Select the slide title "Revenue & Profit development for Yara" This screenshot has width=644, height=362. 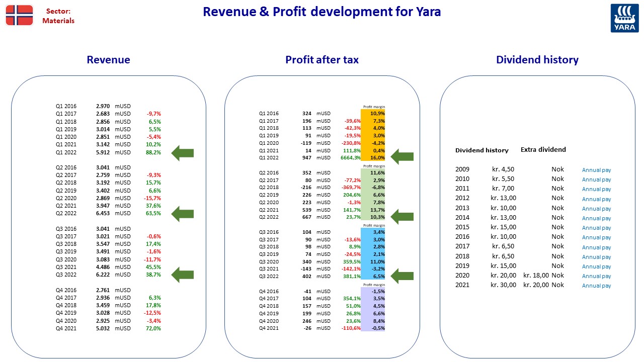[x=322, y=12]
